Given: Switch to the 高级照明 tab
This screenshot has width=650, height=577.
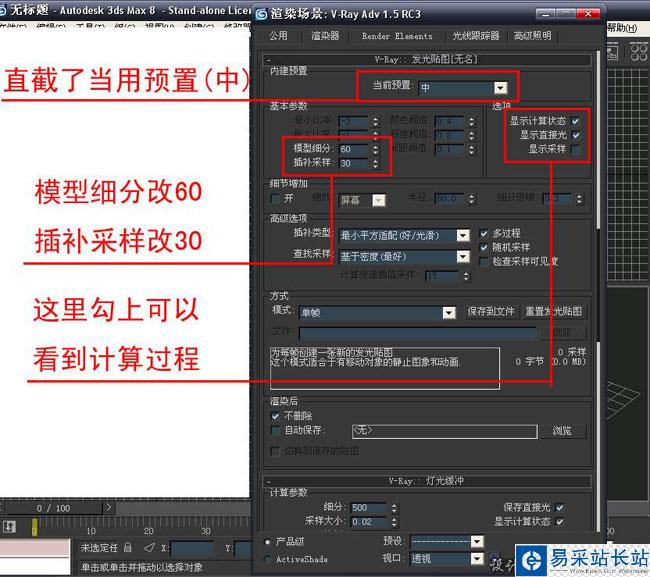Looking at the screenshot, I should coord(533,36).
